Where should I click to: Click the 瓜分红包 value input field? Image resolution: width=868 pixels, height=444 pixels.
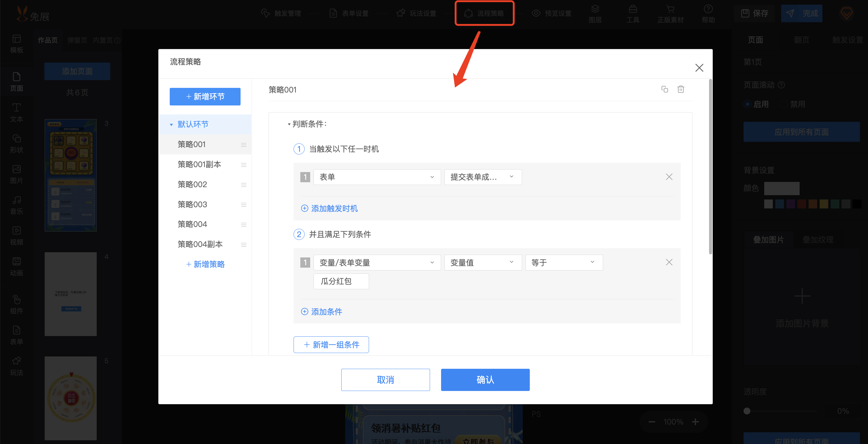341,282
